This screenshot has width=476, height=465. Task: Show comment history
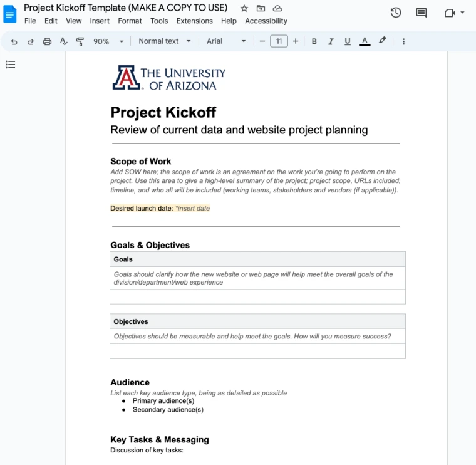[x=422, y=13]
